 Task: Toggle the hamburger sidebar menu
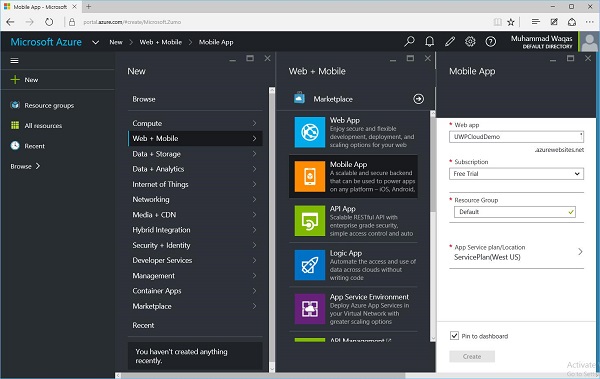[15, 60]
